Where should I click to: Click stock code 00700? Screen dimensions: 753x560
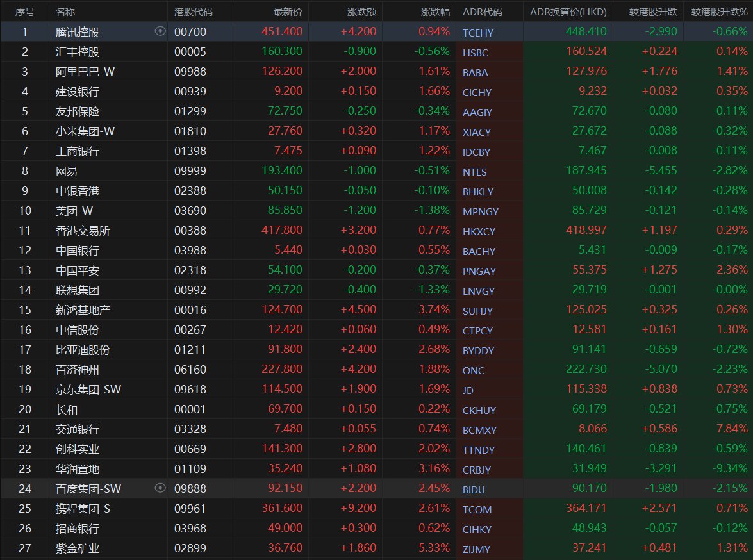(x=190, y=32)
